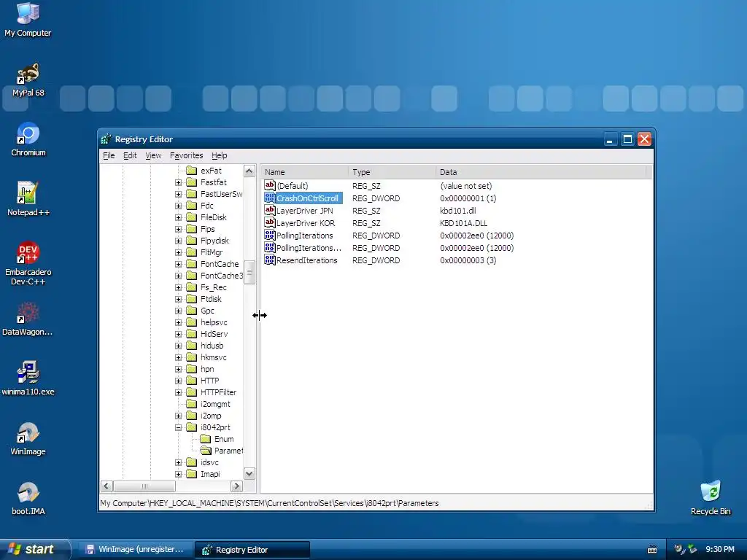This screenshot has height=560, width=747.
Task: Launch Notepad++ from the desktop
Action: tap(28, 200)
